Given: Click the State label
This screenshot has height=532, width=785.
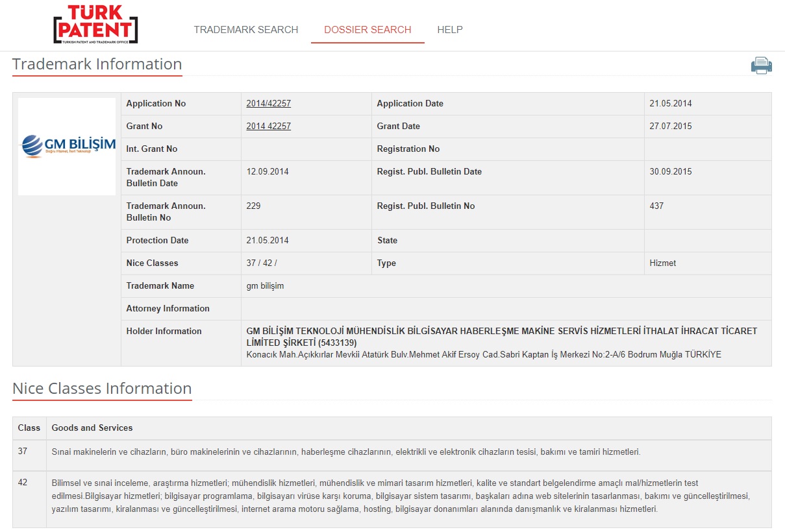Looking at the screenshot, I should point(388,241).
